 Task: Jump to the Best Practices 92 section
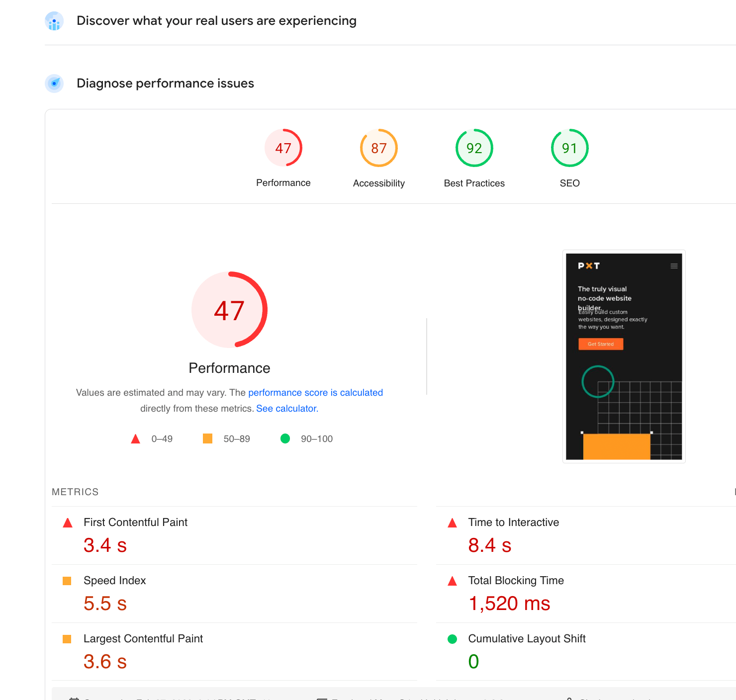coord(474,148)
